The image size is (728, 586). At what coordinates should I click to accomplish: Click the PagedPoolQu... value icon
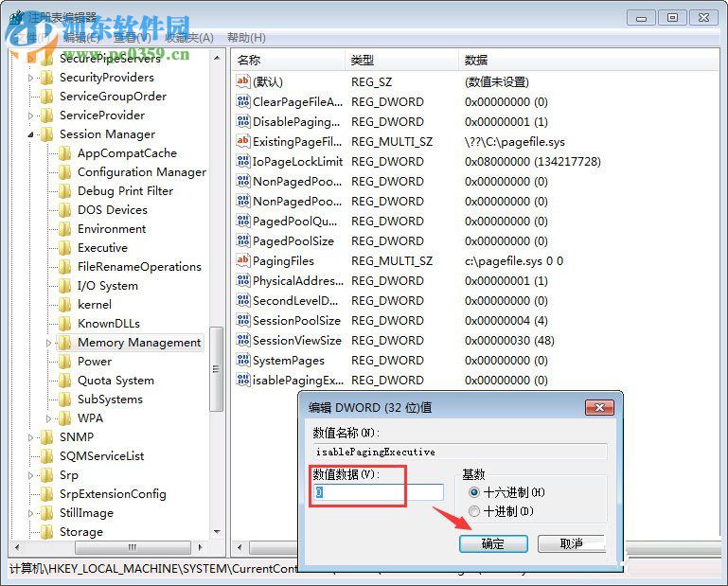click(242, 221)
